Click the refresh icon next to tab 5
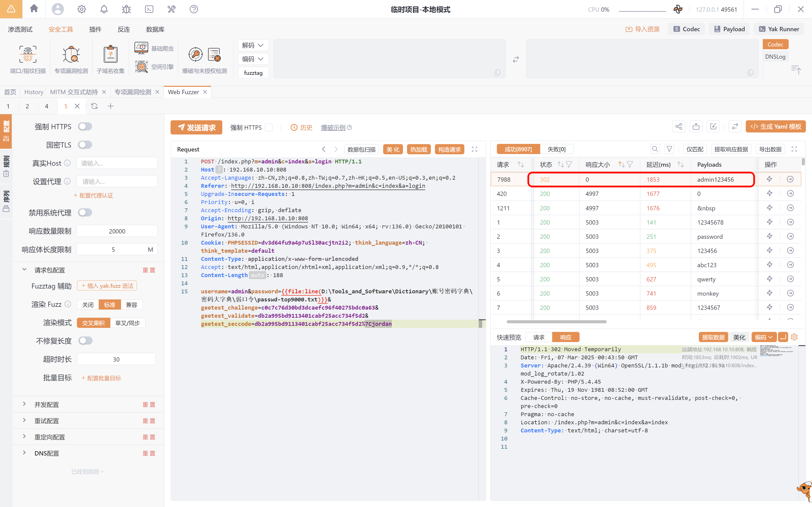The image size is (812, 507). click(94, 106)
